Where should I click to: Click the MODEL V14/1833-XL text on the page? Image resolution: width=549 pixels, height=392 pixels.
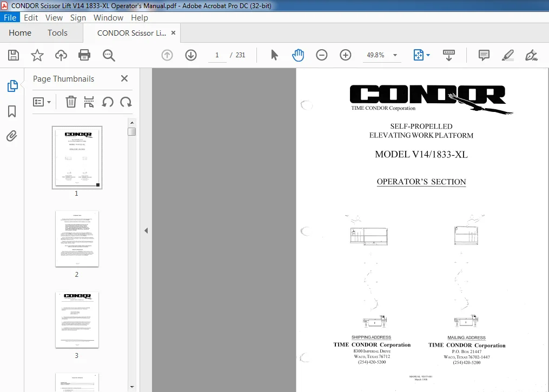click(421, 154)
